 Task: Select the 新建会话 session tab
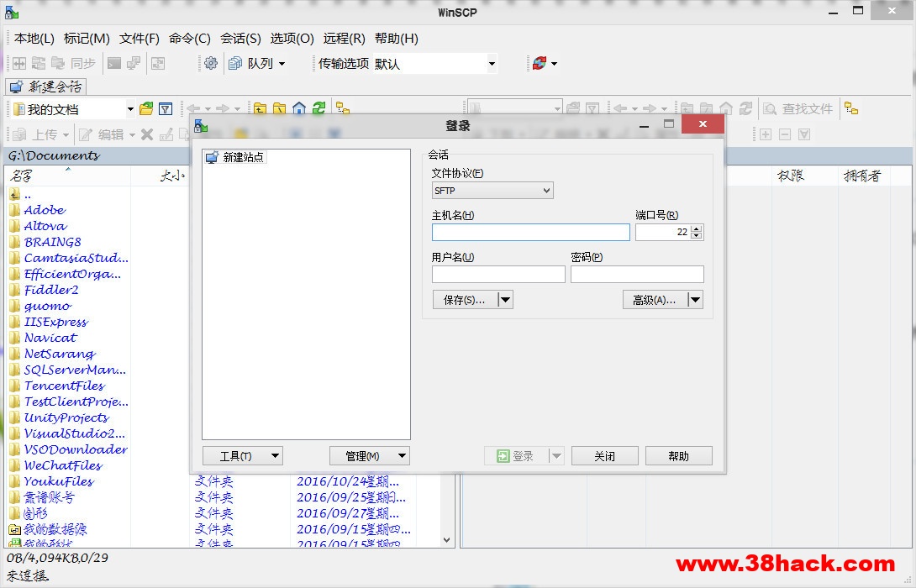(46, 87)
